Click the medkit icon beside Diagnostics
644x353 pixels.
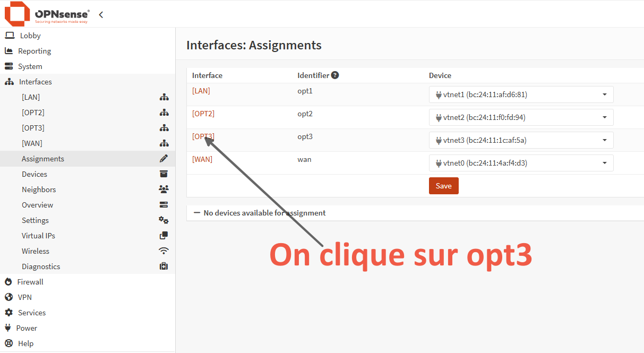[164, 266]
